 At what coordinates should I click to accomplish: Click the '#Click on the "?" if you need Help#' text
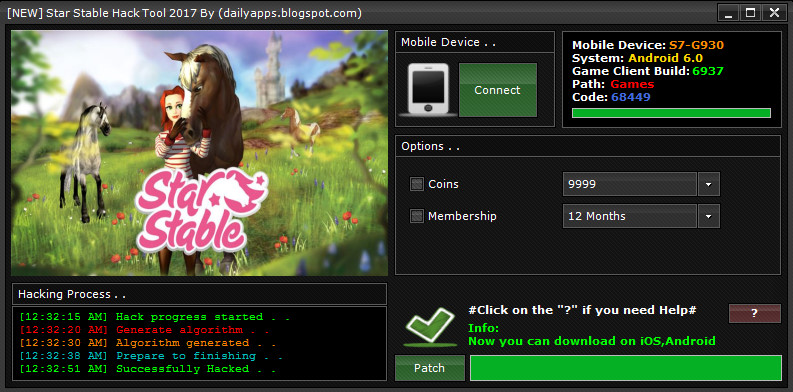[x=583, y=310]
